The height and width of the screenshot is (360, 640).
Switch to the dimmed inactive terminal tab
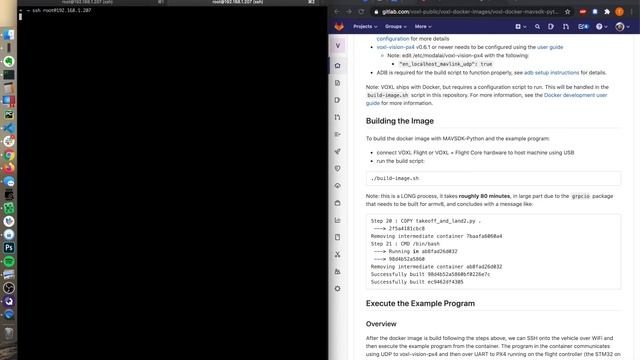coord(87,2)
